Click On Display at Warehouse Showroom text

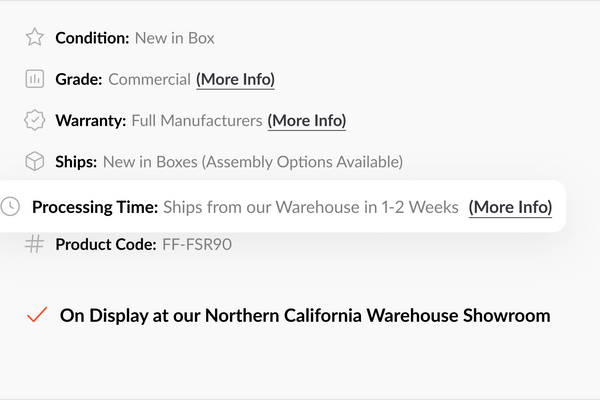coord(305,315)
